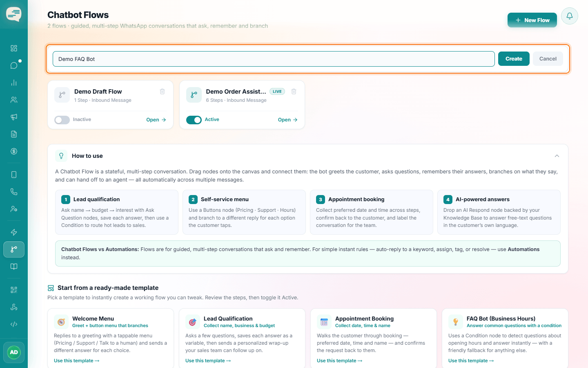The height and width of the screenshot is (368, 588).
Task: Open the Demo Draft Flow
Action: tap(156, 120)
